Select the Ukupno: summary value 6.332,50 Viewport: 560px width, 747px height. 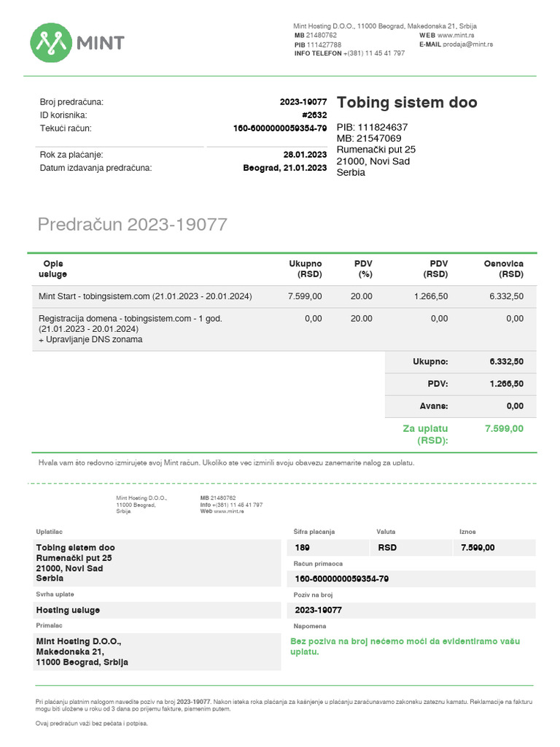click(507, 362)
